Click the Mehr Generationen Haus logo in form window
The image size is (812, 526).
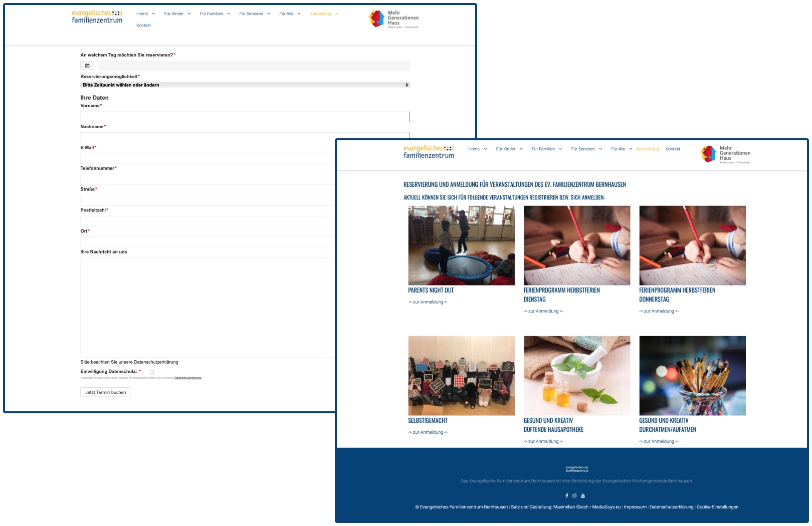tap(393, 19)
